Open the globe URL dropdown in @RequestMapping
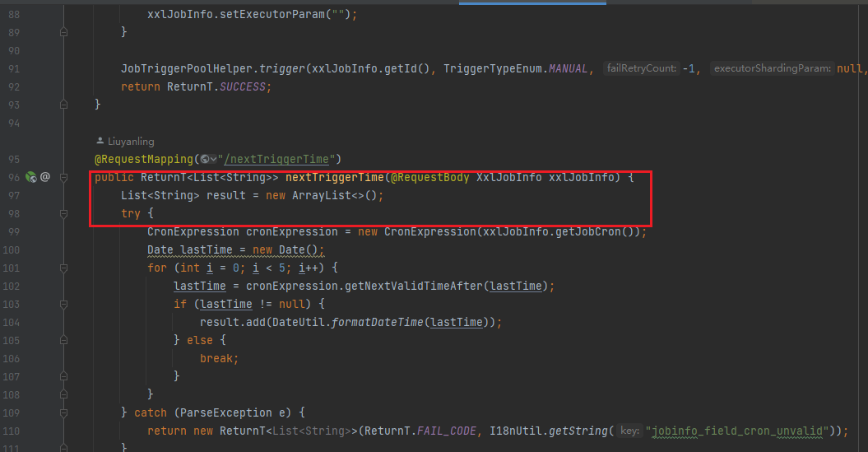The width and height of the screenshot is (868, 452). point(208,160)
